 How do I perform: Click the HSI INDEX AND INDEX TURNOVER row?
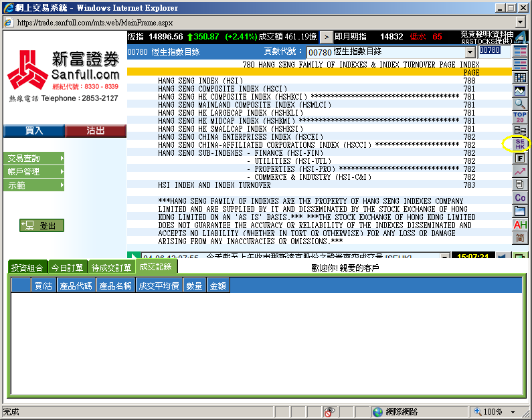(x=319, y=185)
